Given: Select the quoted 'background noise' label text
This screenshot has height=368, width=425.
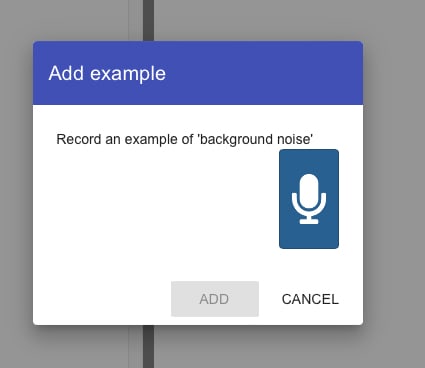Looking at the screenshot, I should click(x=255, y=139).
